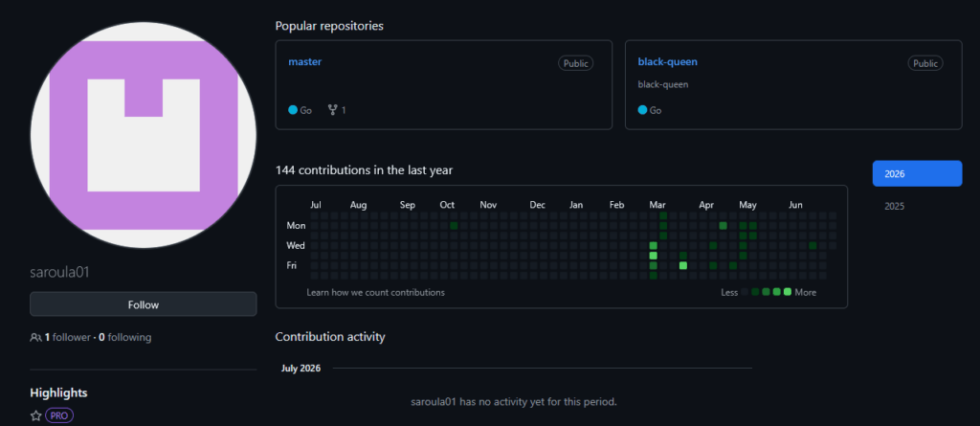Click the followers people icon
980x426 pixels.
point(35,338)
